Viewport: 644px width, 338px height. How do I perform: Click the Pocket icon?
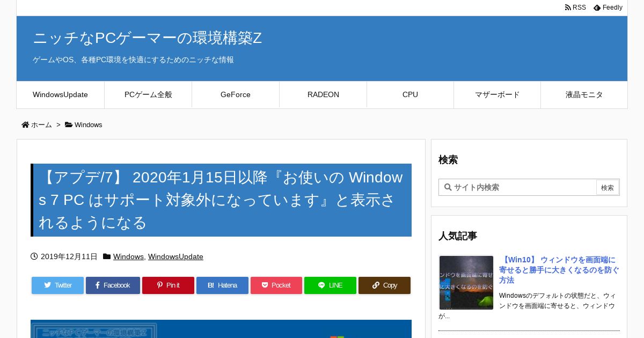pos(265,285)
